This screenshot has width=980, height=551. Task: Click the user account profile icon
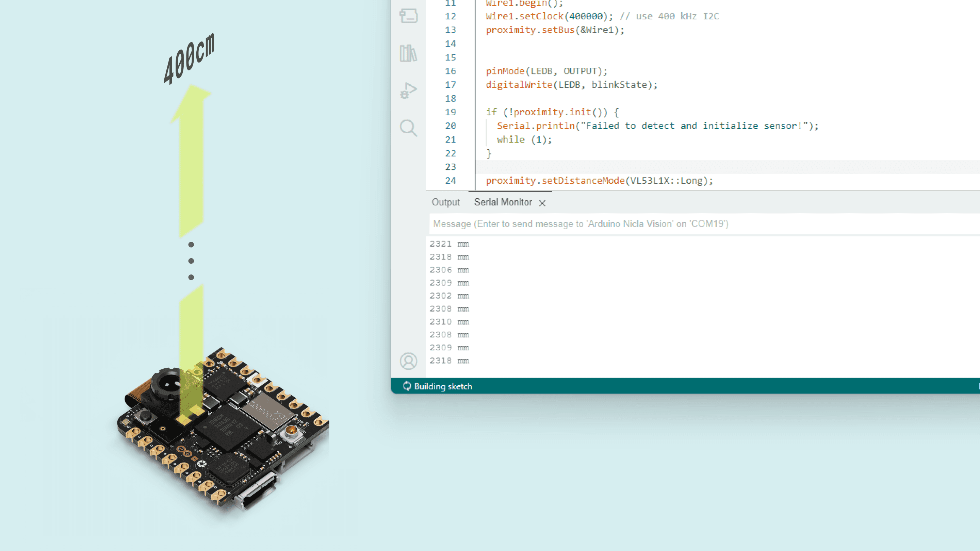408,361
